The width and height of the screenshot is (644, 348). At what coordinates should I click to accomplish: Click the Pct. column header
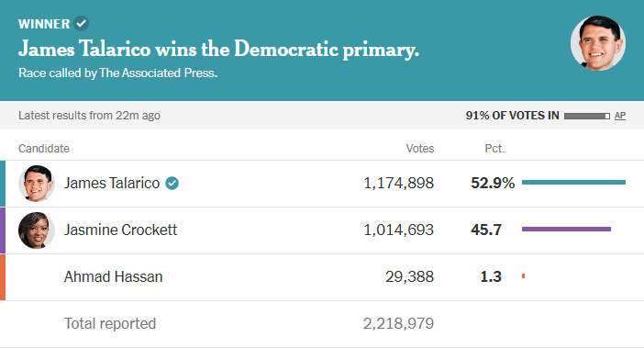pos(494,149)
